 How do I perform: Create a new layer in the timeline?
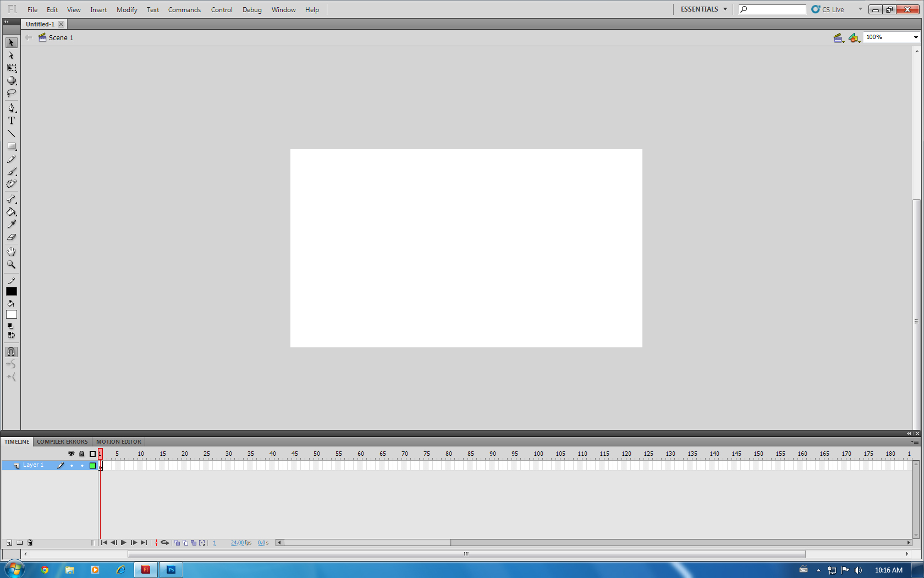(x=9, y=543)
